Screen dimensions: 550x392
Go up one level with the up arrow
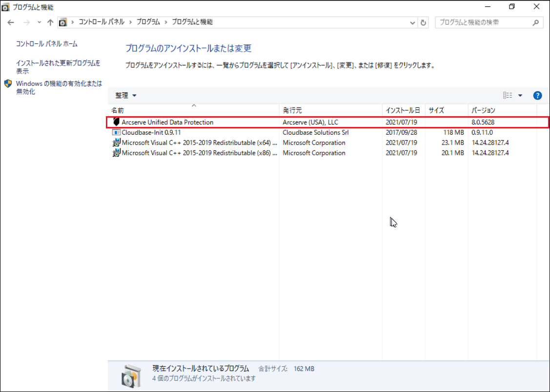[x=50, y=22]
